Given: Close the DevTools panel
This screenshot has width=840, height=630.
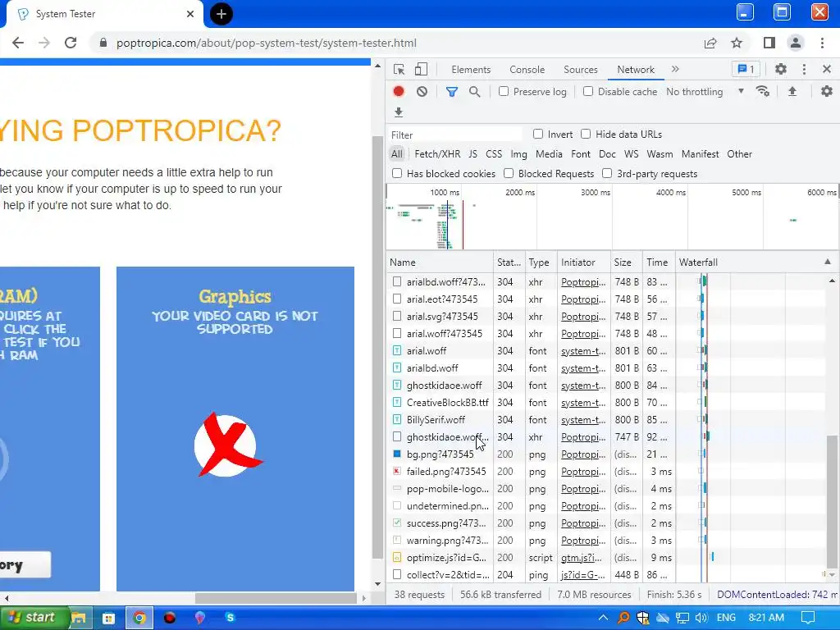Looking at the screenshot, I should click(x=827, y=69).
